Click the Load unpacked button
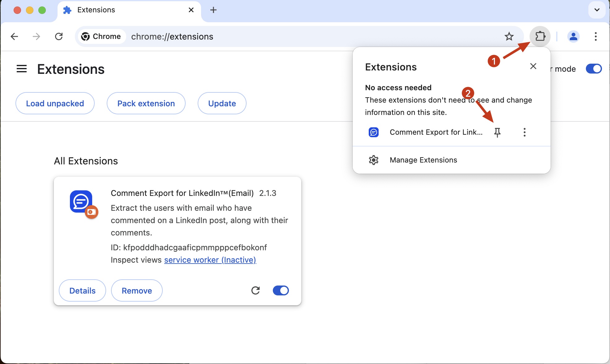 (55, 103)
